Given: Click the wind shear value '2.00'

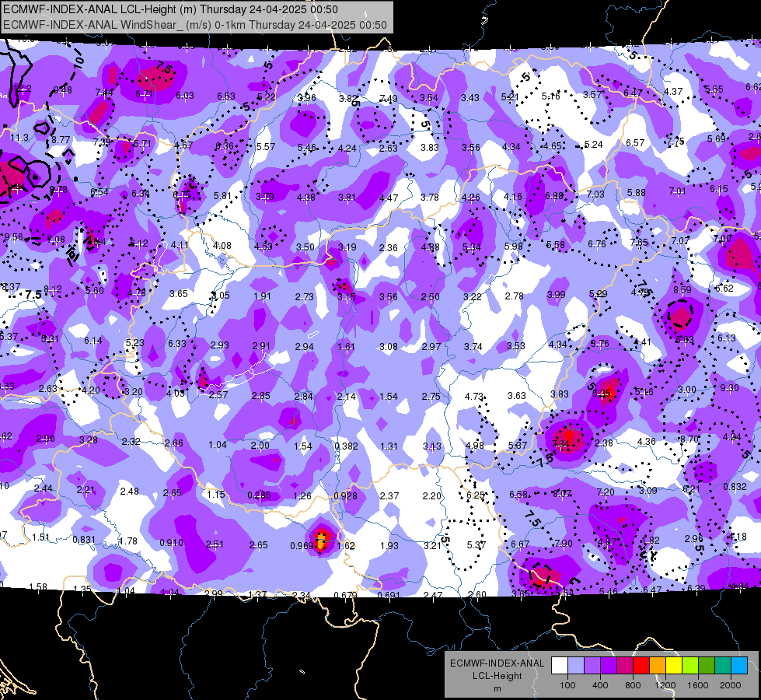Looking at the screenshot, I should click(x=260, y=446).
